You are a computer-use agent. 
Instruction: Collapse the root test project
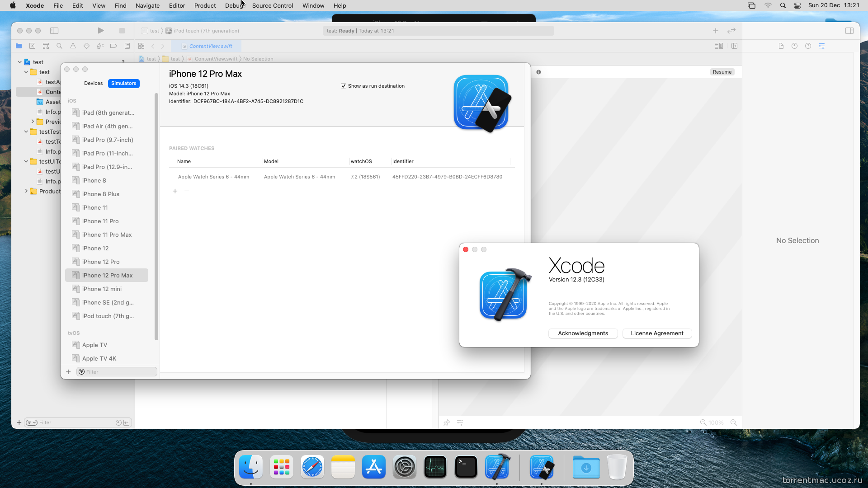point(20,62)
